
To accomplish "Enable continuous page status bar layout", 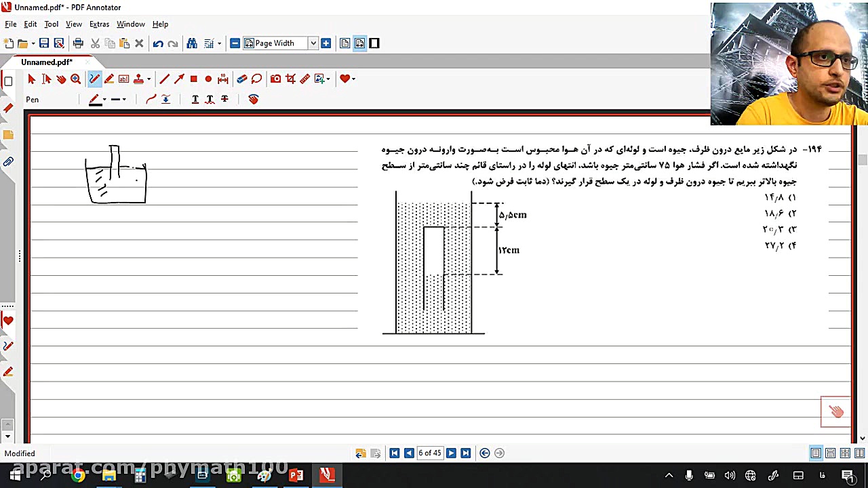I will click(x=831, y=453).
